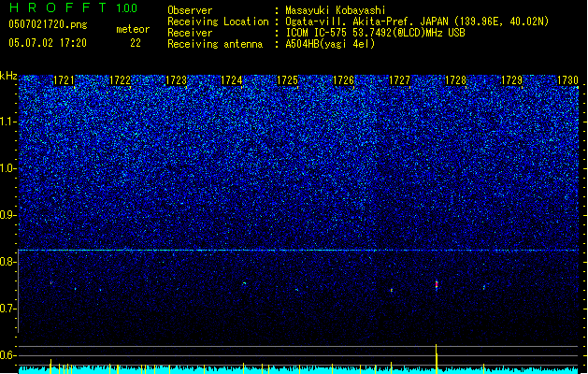Click the kHz axis unit label
Viewport: 588px width, 374px height.
8,76
